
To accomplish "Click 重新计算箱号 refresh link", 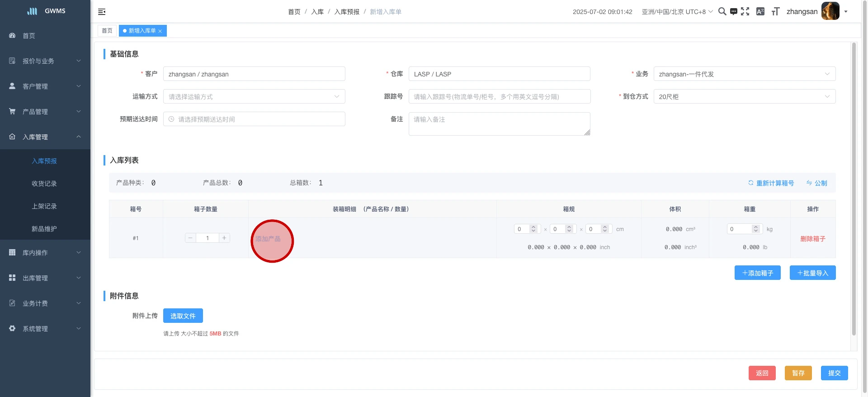I will pyautogui.click(x=771, y=183).
